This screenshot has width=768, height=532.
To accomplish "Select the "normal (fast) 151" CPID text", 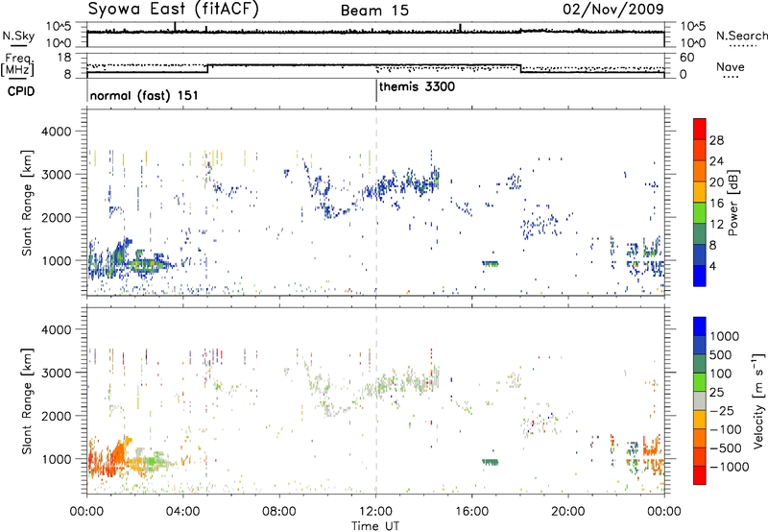I will click(x=144, y=95).
